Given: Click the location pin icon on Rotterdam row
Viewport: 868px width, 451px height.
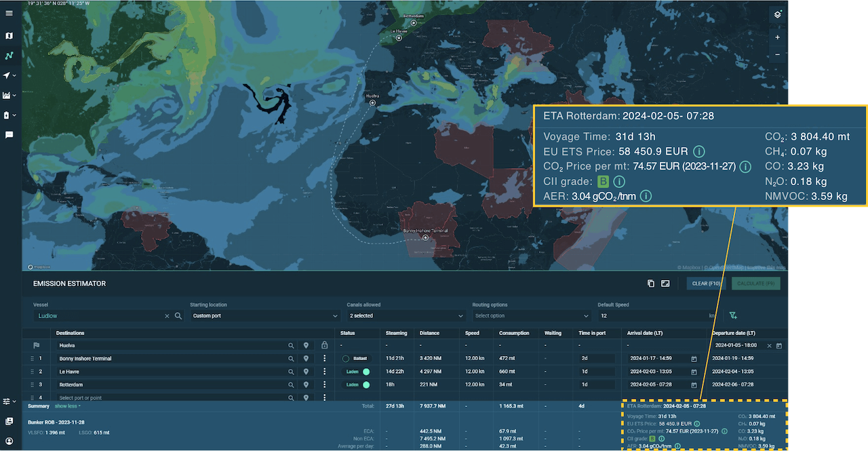Looking at the screenshot, I should pyautogui.click(x=306, y=385).
